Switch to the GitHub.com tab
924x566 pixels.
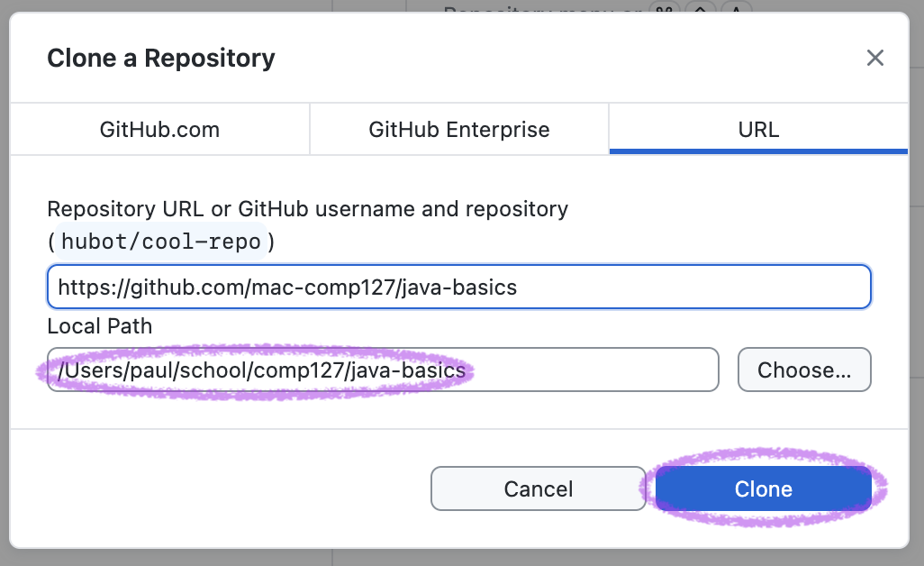tap(159, 129)
